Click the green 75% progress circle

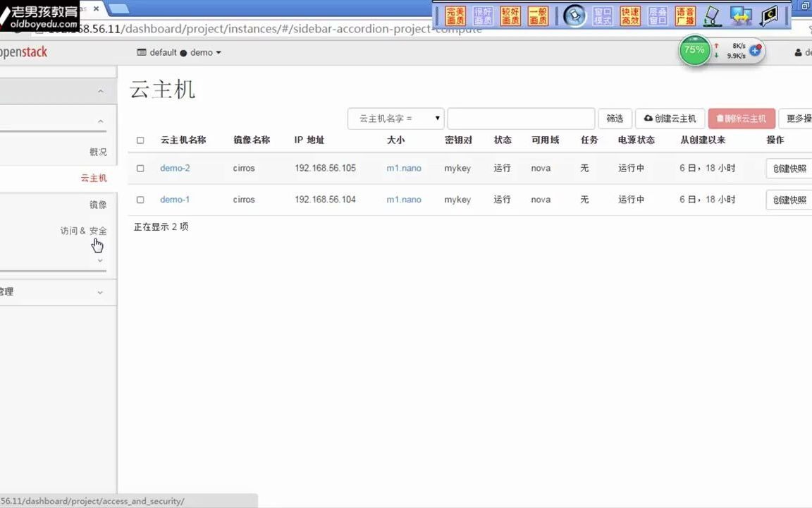(694, 50)
